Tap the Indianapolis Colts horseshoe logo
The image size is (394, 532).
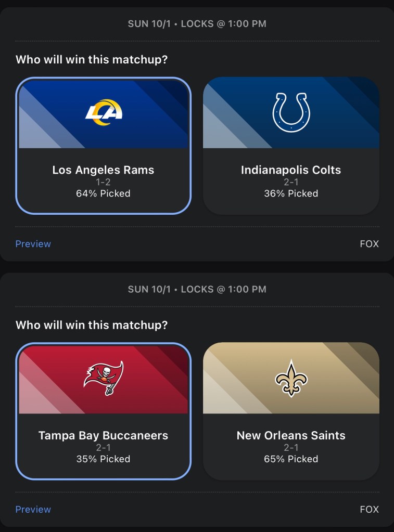coord(291,112)
